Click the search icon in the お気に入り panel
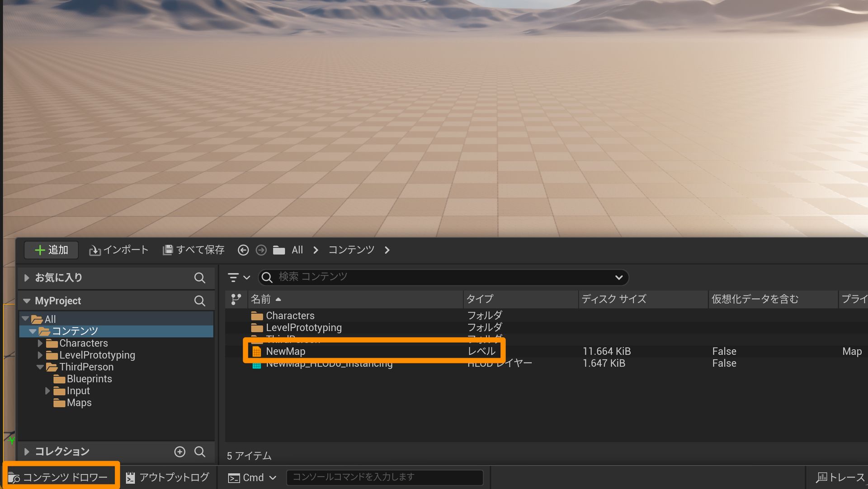 pos(199,277)
